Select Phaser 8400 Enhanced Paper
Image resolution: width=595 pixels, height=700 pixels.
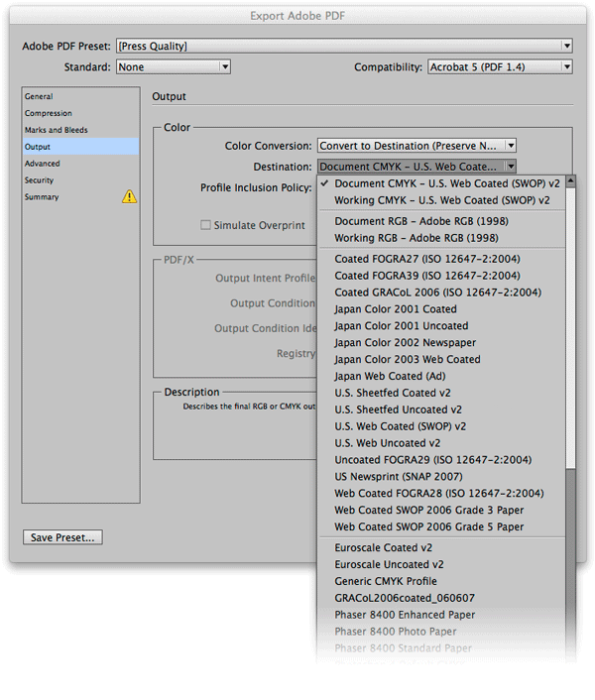[x=441, y=615]
